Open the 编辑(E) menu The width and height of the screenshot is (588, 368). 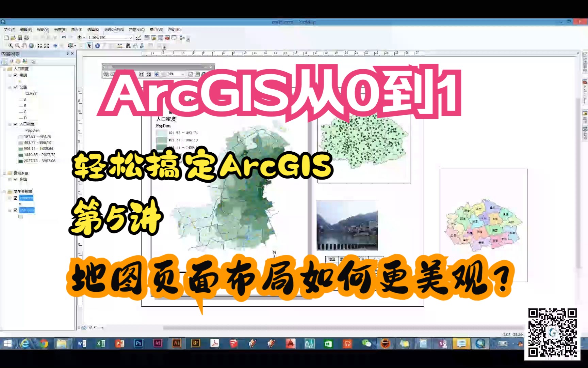click(26, 30)
